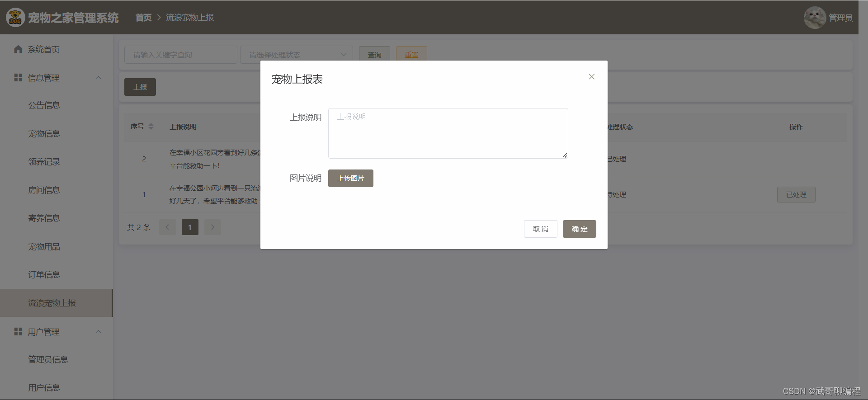Click the 管理员 username label

pos(840,18)
